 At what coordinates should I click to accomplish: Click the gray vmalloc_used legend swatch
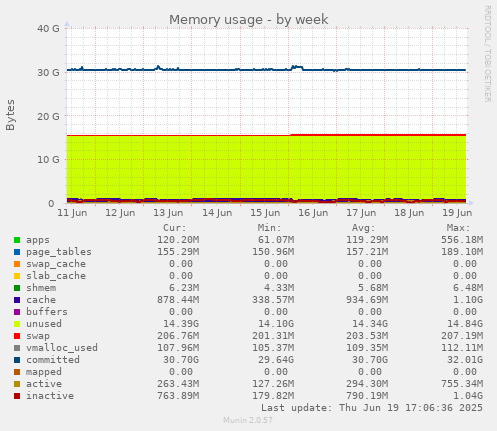click(17, 348)
